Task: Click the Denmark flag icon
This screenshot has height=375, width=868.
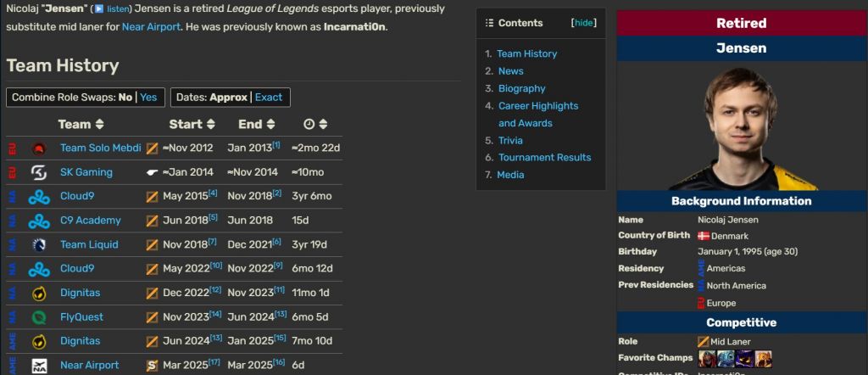Action: 703,236
